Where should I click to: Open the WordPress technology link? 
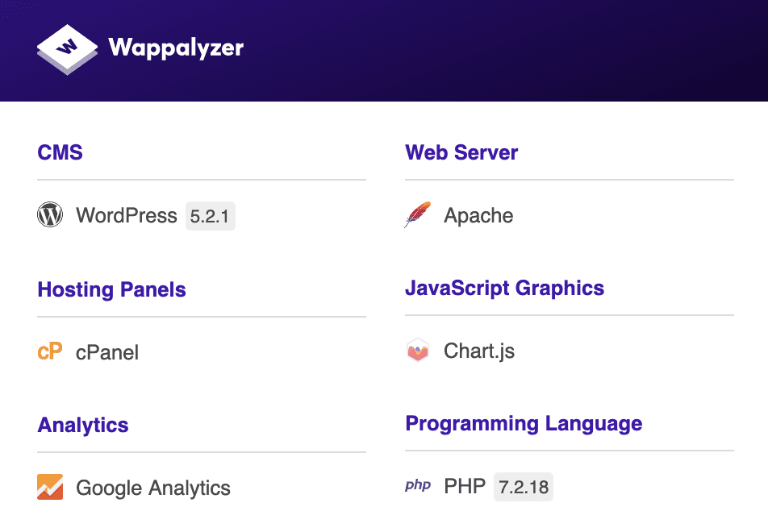point(127,215)
